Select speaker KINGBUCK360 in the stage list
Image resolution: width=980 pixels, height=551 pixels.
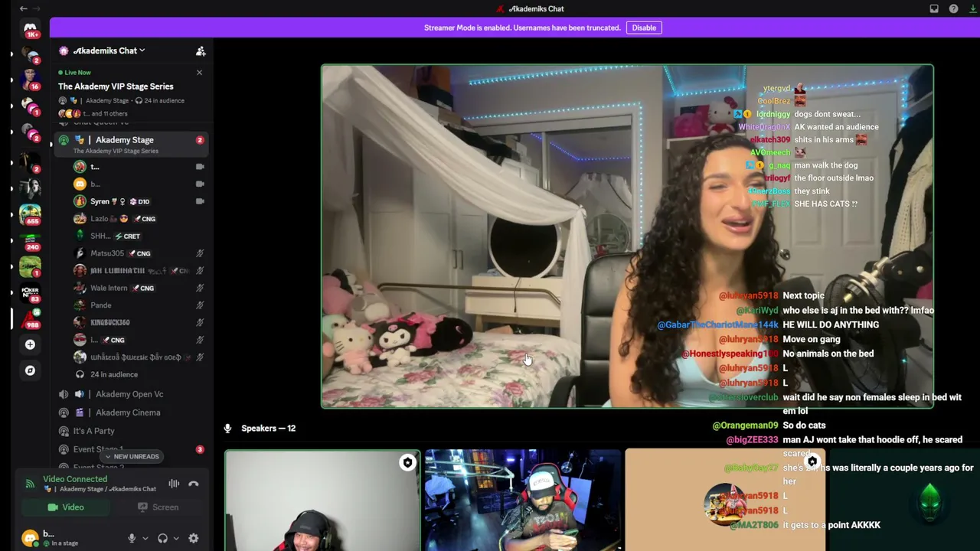click(139, 322)
